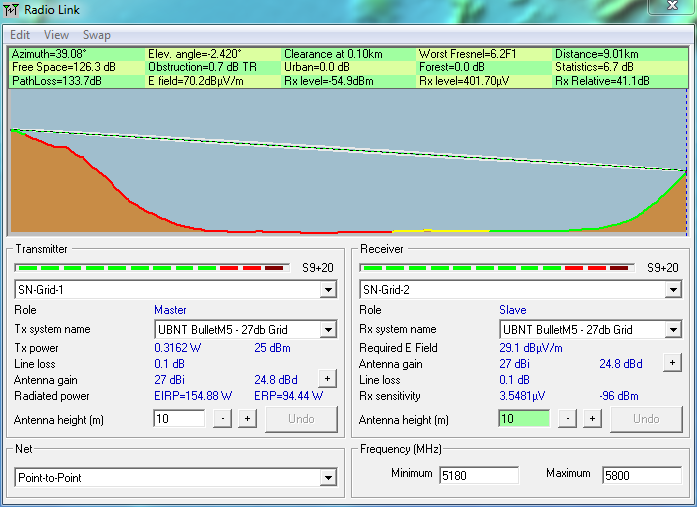Click the Master role value
The height and width of the screenshot is (507, 697).
click(170, 310)
